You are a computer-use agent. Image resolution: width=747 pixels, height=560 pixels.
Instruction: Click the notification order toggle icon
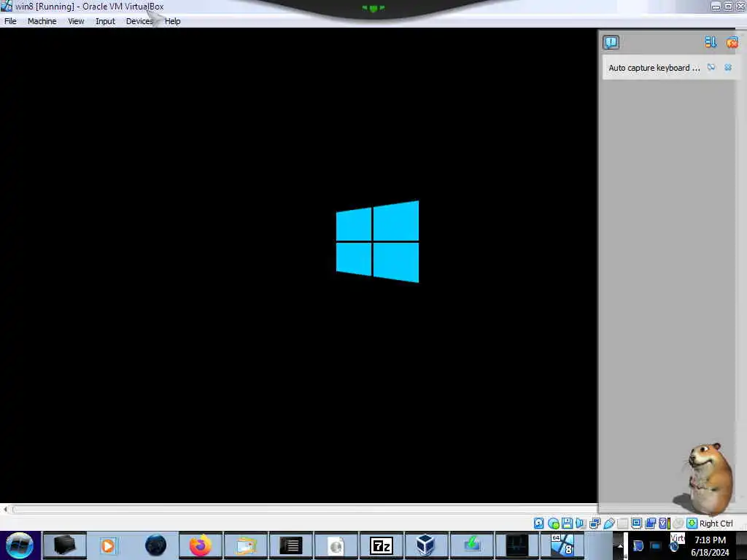point(711,42)
